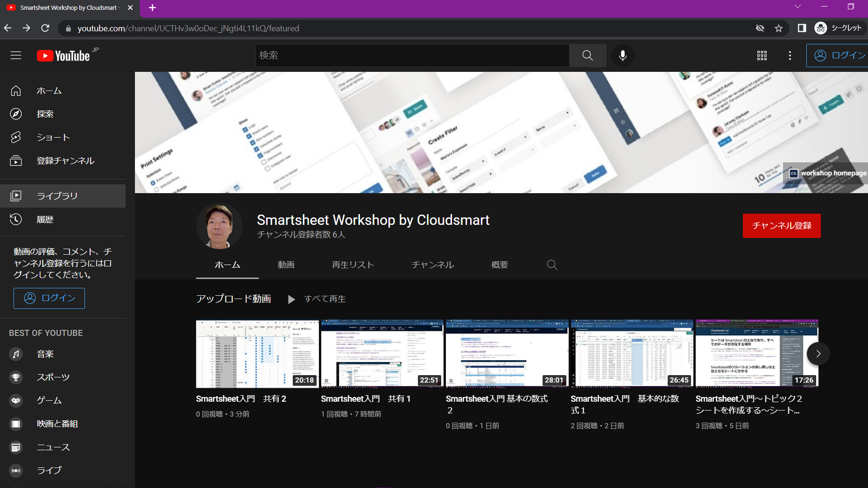The image size is (868, 488).
Task: Open ショート (Shorts) in the sidebar
Action: tap(63, 137)
